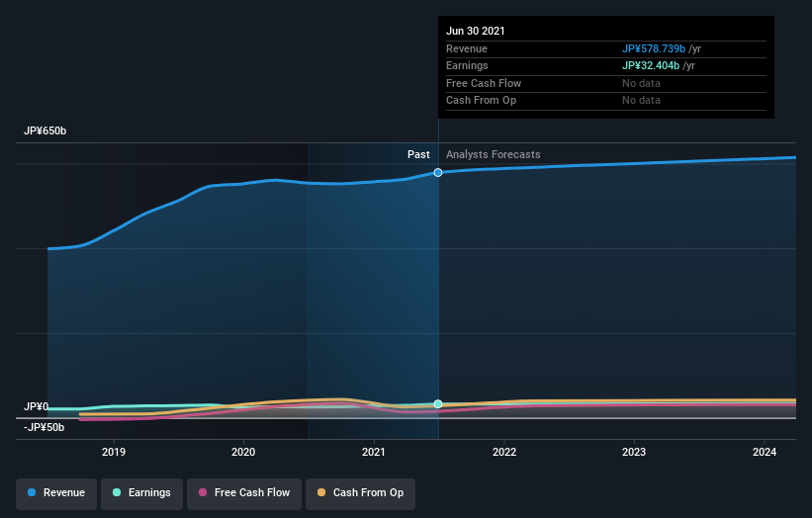Image resolution: width=812 pixels, height=518 pixels.
Task: Click the JP¥0 y-axis label
Action: (36, 406)
